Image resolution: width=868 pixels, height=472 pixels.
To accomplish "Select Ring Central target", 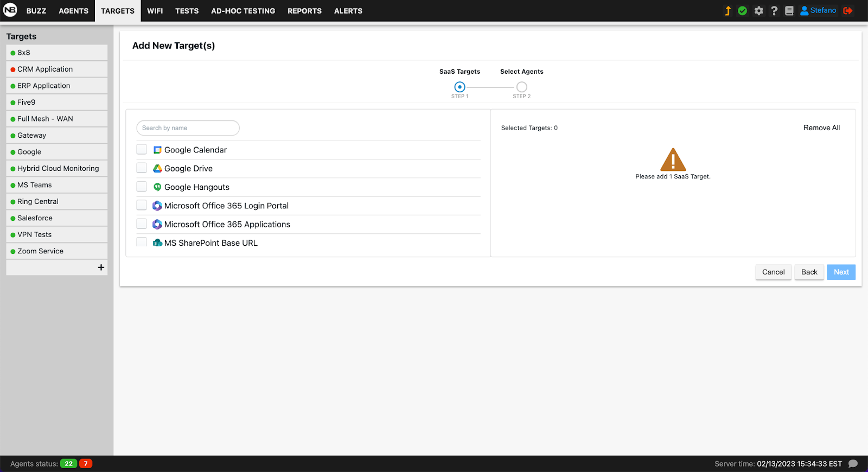I will 57,202.
